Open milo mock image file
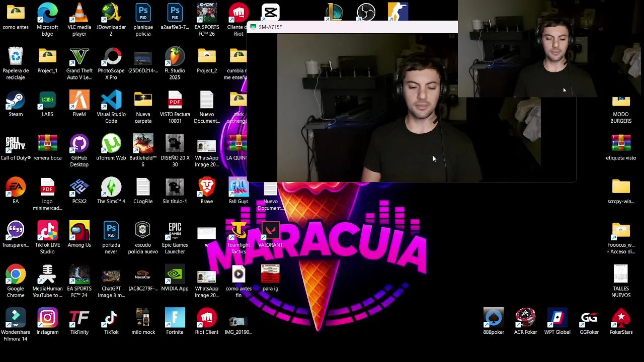Screen dimensions: 644x362 tap(143, 322)
